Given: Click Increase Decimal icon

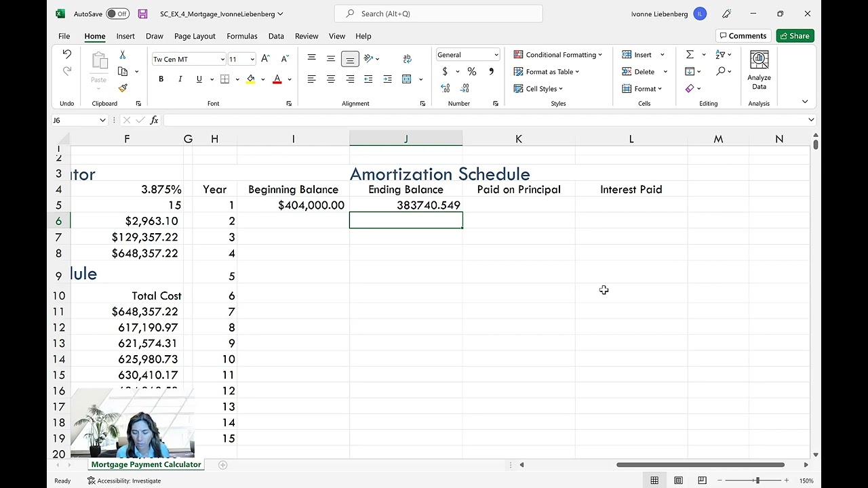Looking at the screenshot, I should coord(446,88).
